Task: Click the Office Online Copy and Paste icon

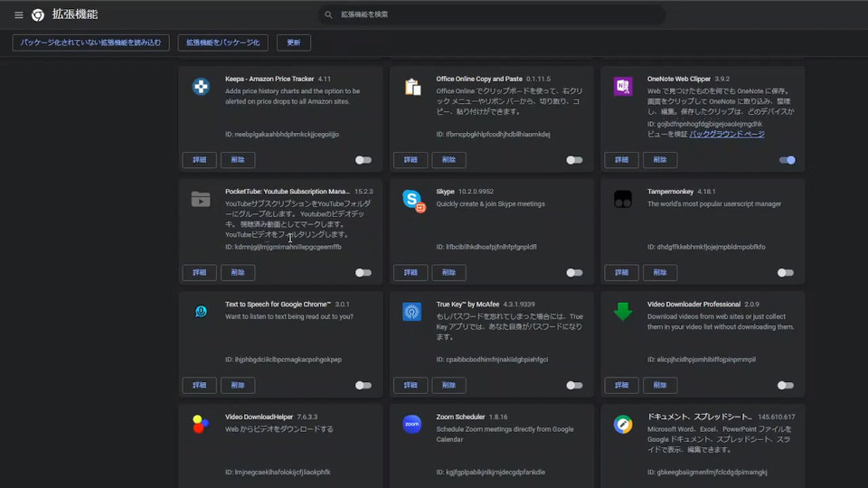Action: pyautogui.click(x=412, y=87)
